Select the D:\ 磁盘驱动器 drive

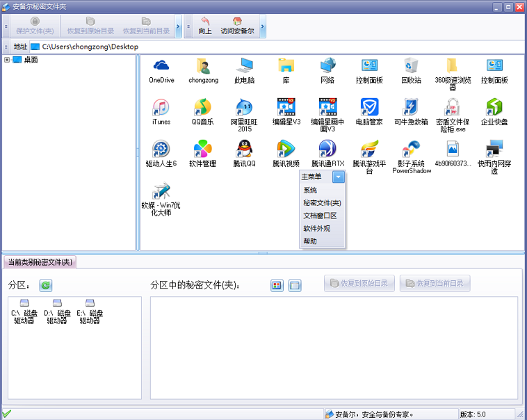pos(57,312)
